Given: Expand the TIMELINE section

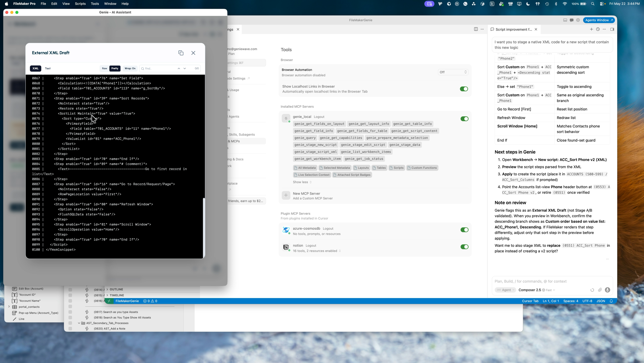Looking at the screenshot, I should point(115,295).
